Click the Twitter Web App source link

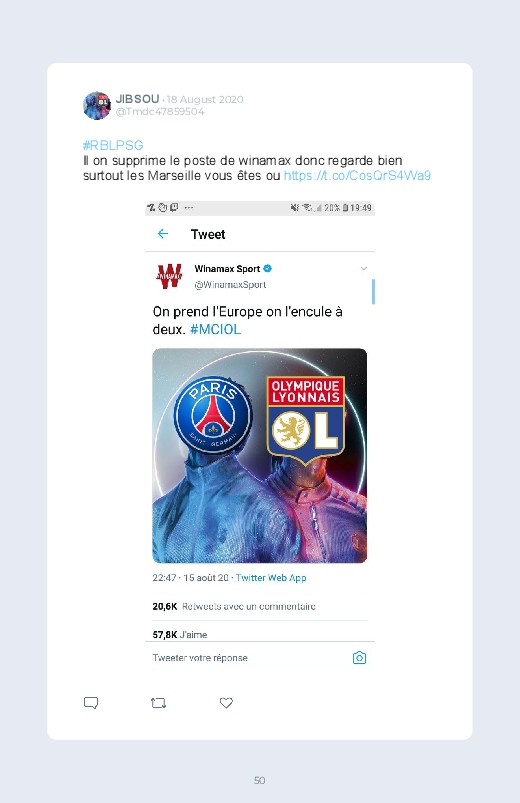[x=271, y=578]
